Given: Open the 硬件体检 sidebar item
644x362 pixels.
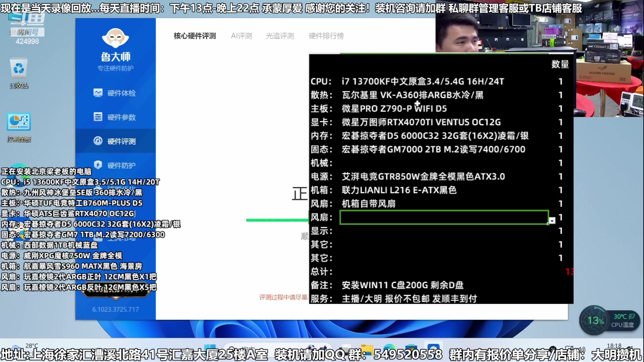Looking at the screenshot, I should pos(115,93).
